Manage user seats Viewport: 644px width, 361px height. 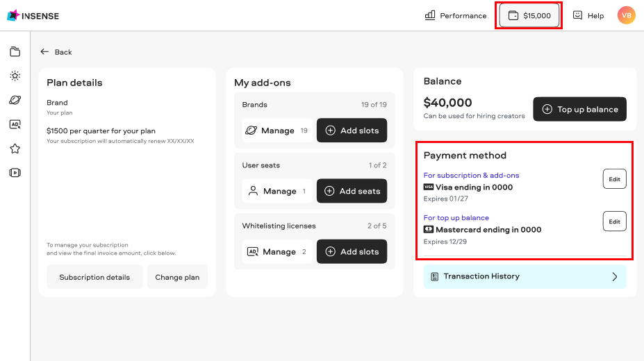(277, 191)
